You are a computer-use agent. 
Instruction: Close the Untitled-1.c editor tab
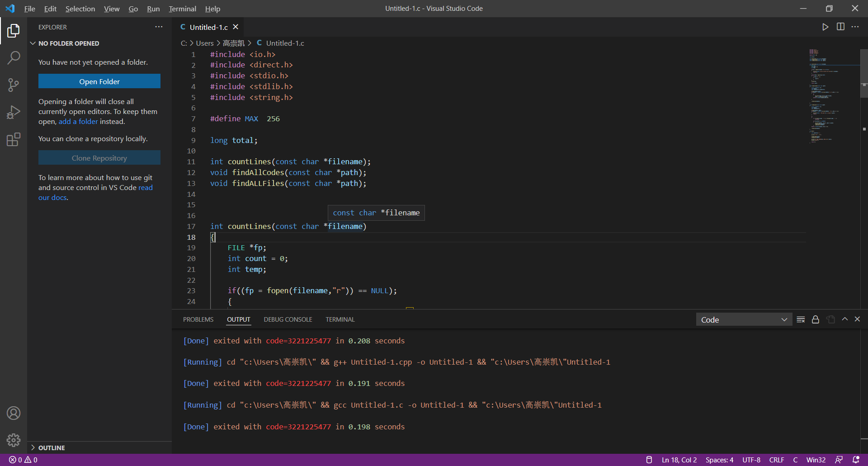tap(236, 27)
